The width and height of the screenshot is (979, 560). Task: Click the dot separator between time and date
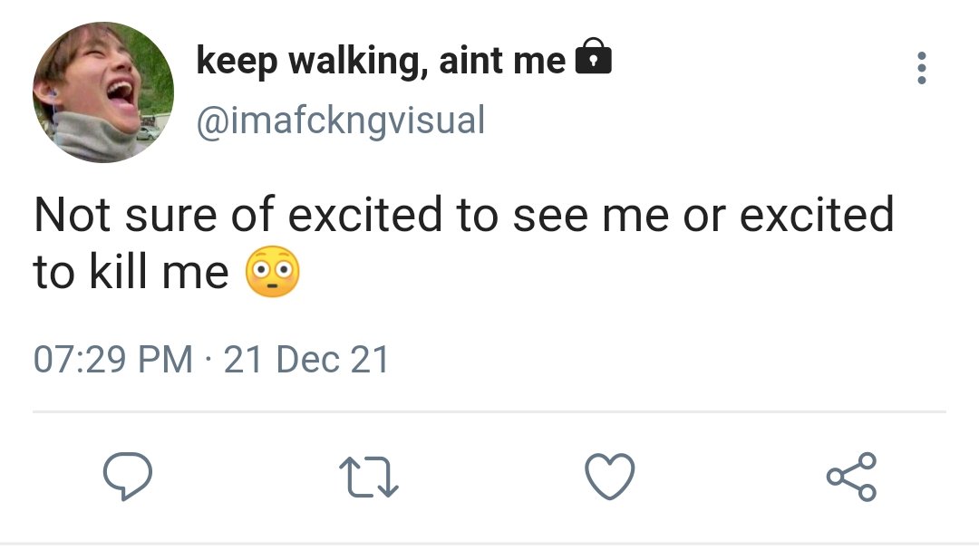pyautogui.click(x=208, y=361)
